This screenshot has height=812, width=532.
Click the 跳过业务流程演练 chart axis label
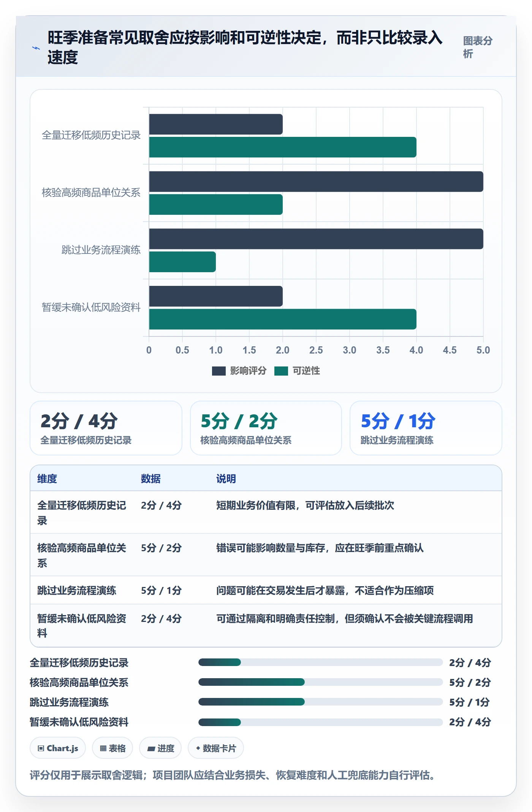click(101, 250)
